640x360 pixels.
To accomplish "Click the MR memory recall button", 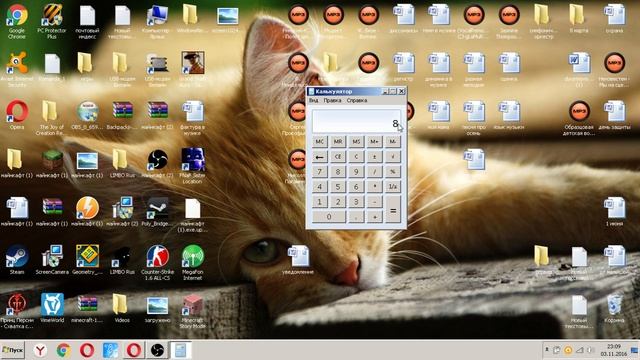I will [x=338, y=142].
